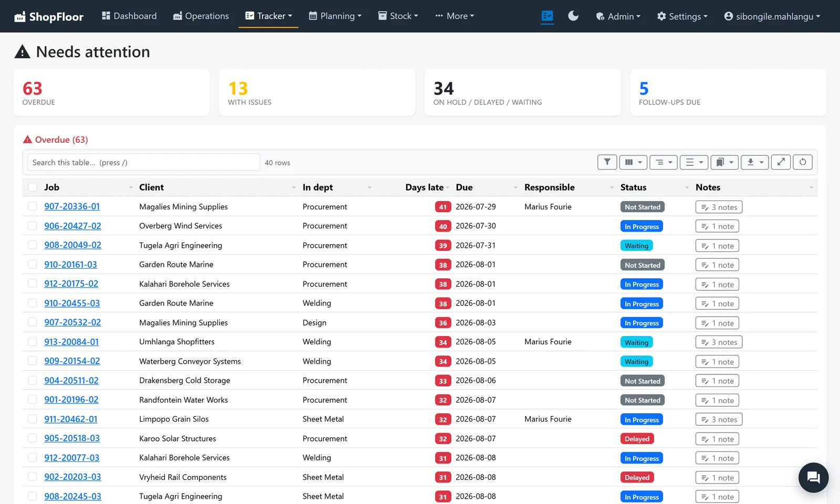Check the row for job 910-20161-03
840x504 pixels.
pos(33,265)
